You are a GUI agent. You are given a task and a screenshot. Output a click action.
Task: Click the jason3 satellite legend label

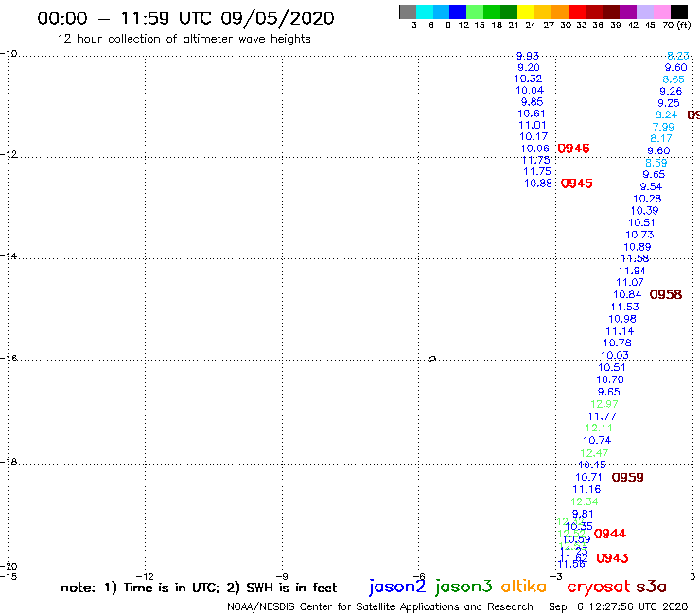[464, 587]
